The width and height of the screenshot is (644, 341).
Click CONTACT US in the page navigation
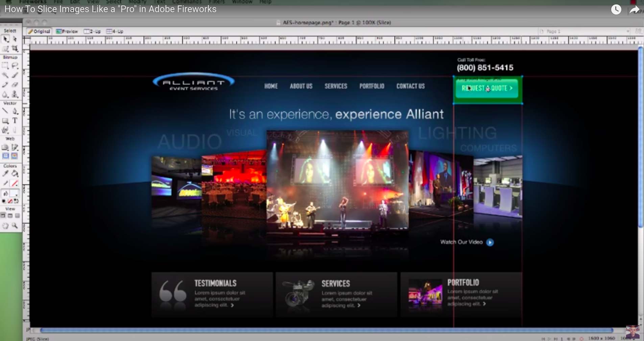(411, 86)
